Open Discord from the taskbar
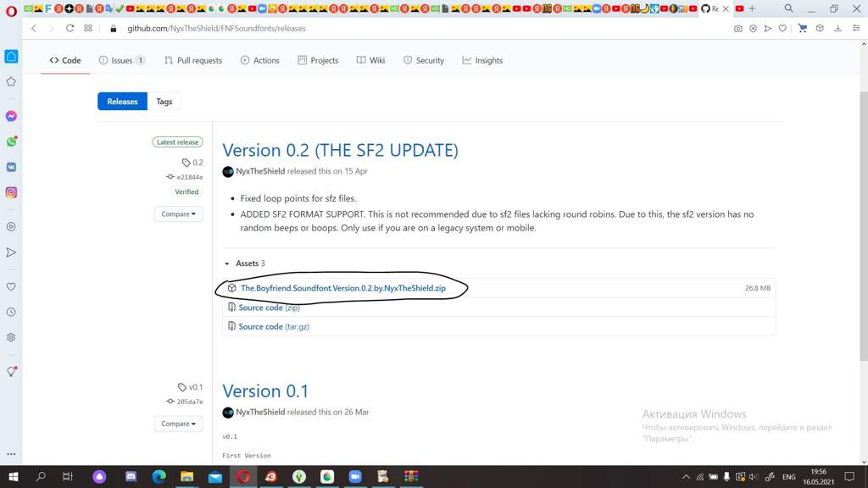Image resolution: width=868 pixels, height=488 pixels. tap(131, 476)
